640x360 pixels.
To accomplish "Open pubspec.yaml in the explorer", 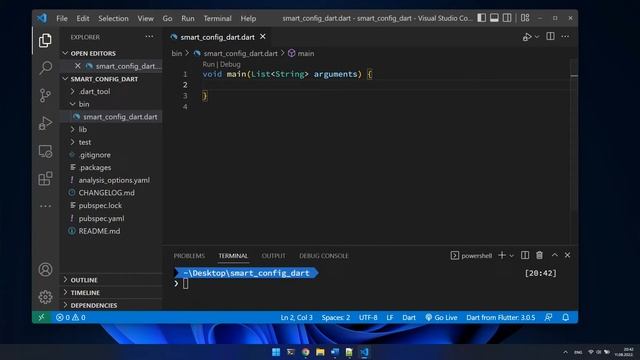I will 111,218.
